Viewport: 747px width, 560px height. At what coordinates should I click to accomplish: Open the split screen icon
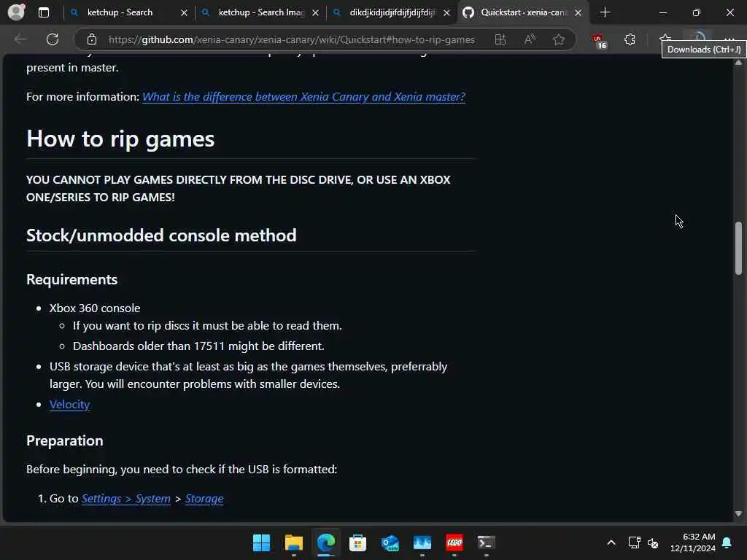(500, 39)
